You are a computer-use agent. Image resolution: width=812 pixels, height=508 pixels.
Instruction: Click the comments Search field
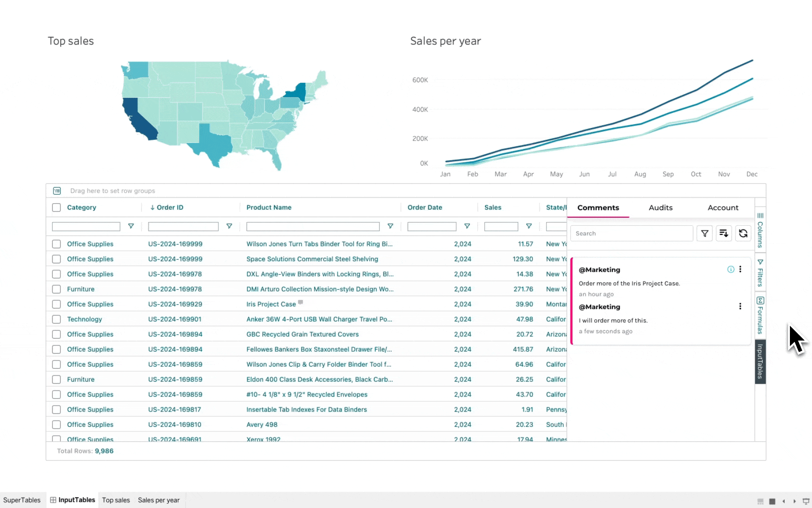pos(631,233)
